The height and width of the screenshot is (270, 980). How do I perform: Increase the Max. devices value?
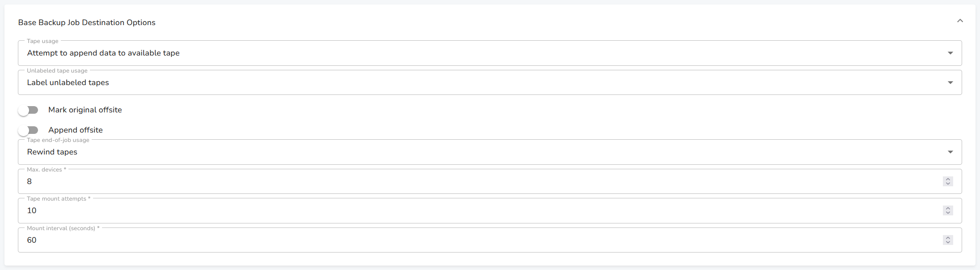(x=948, y=179)
